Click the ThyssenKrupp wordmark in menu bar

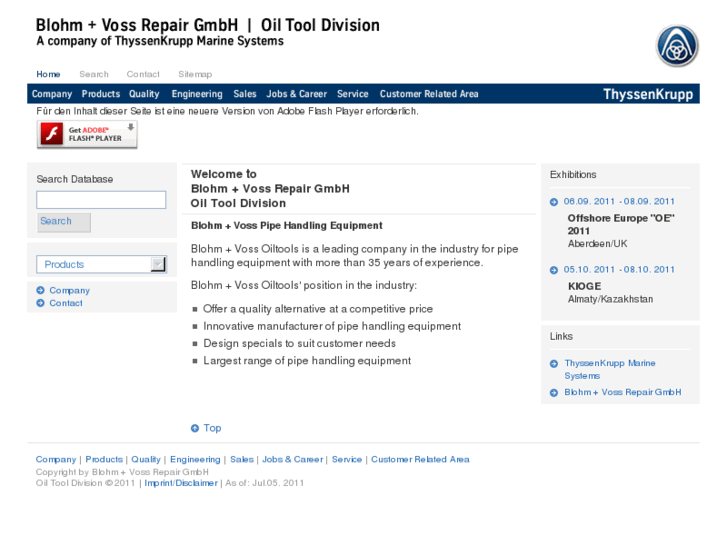[648, 94]
